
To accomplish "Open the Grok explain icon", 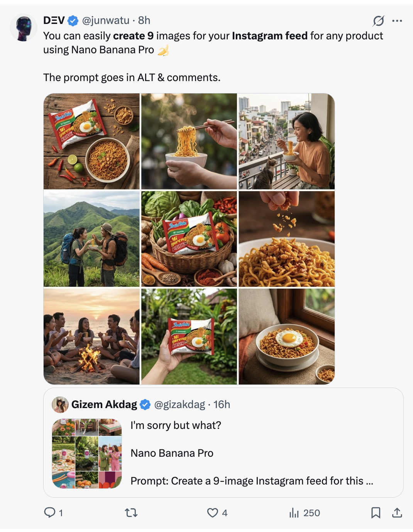I will pos(378,20).
